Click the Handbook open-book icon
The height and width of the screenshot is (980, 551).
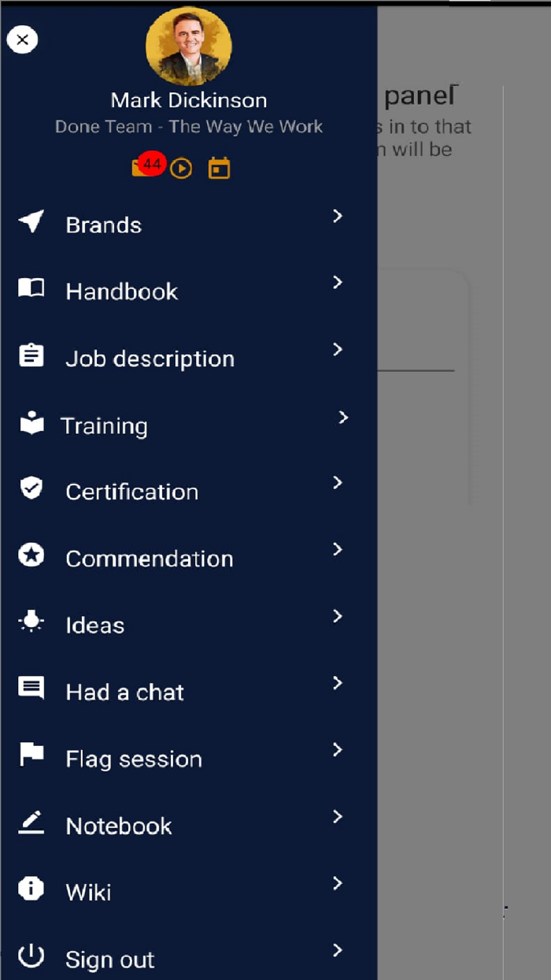[x=31, y=288]
